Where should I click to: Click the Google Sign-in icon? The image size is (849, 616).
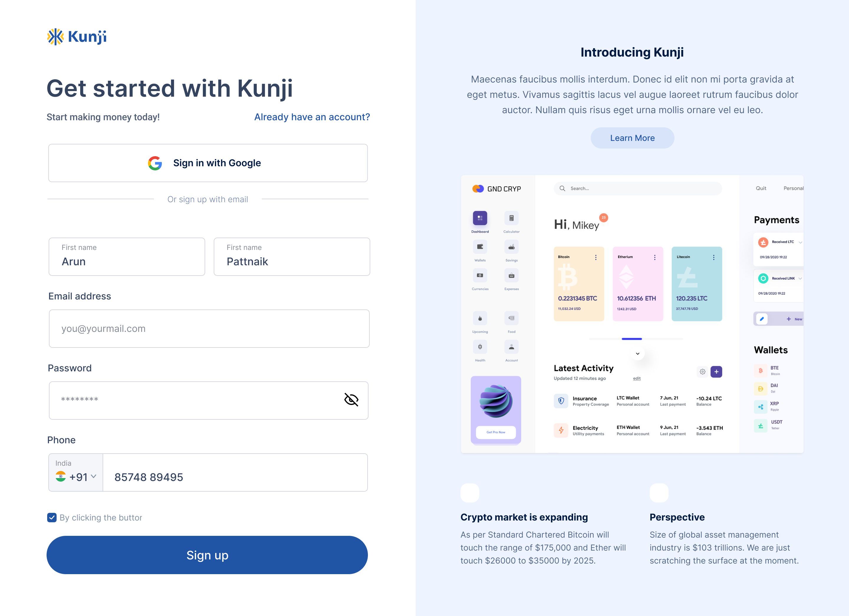156,163
